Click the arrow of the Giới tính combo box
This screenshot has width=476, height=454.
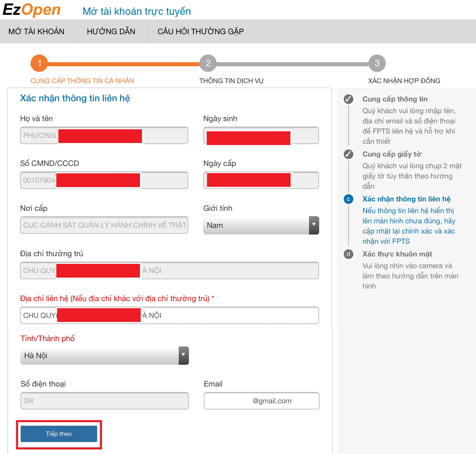click(x=314, y=225)
